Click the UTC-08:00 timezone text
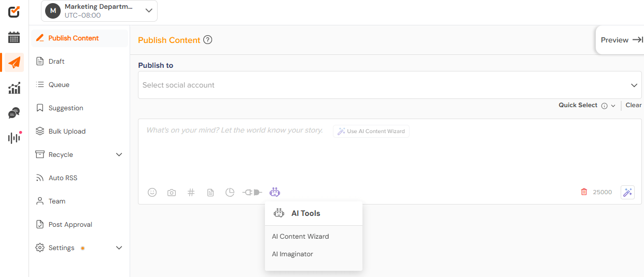The height and width of the screenshot is (277, 644). (83, 16)
